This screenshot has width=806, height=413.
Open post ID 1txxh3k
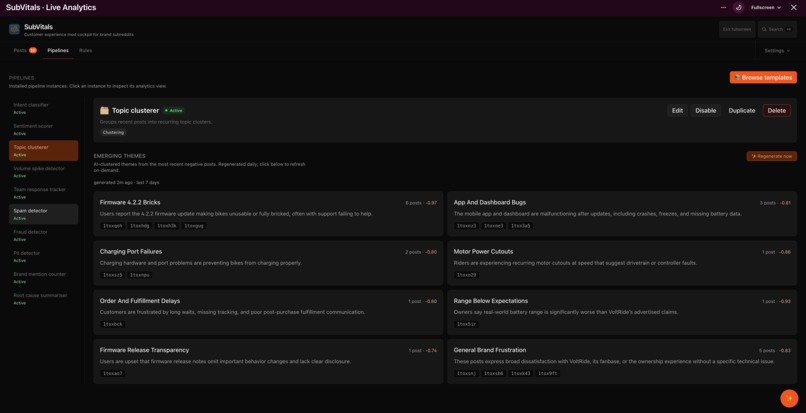point(167,226)
